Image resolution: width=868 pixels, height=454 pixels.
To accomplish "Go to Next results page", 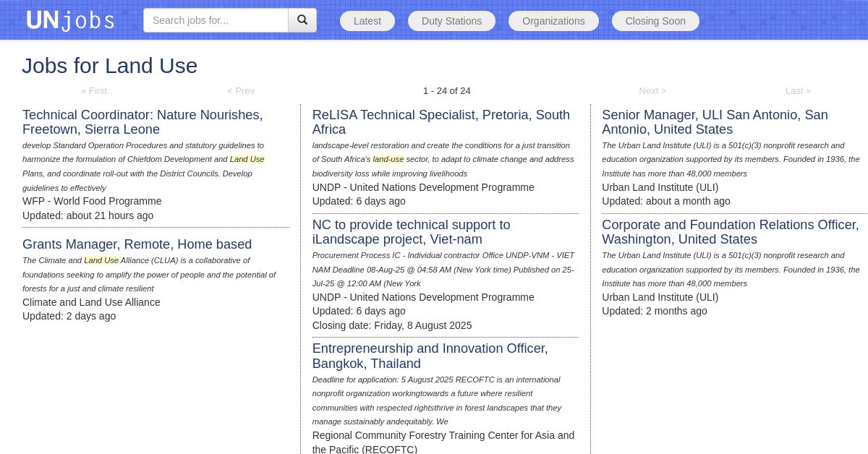I will coord(652,90).
